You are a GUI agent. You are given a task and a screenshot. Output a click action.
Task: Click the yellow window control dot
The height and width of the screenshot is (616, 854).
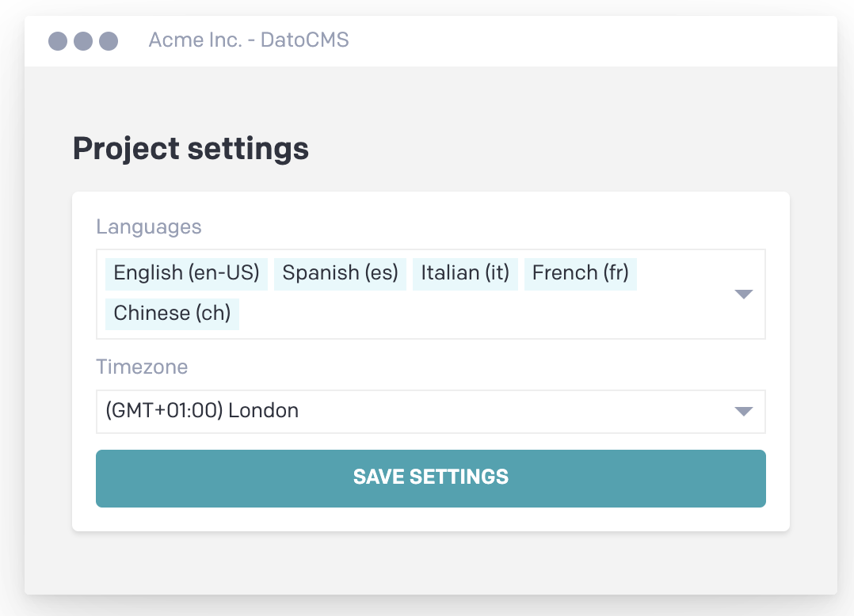(82, 40)
